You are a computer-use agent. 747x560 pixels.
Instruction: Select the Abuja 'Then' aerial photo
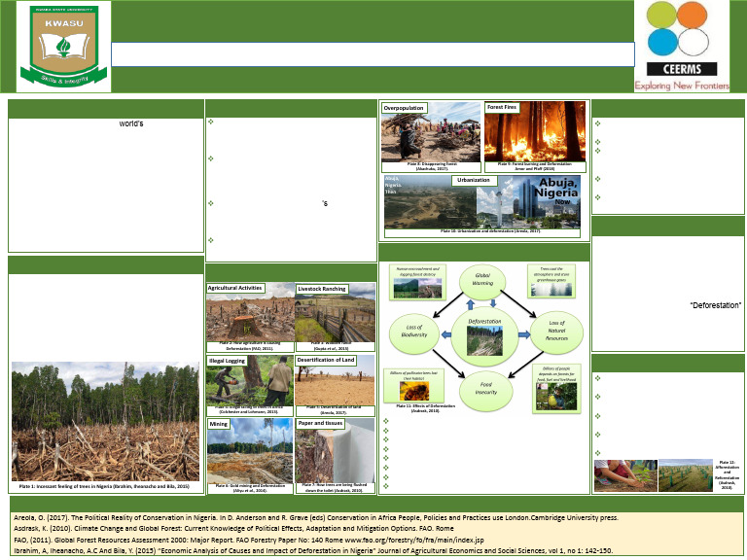pyautogui.click(x=431, y=202)
